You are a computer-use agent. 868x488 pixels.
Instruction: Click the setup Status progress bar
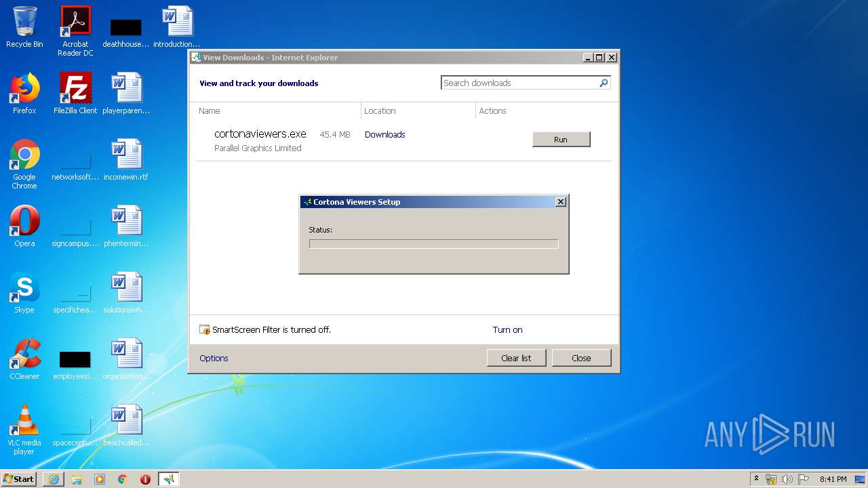point(434,244)
